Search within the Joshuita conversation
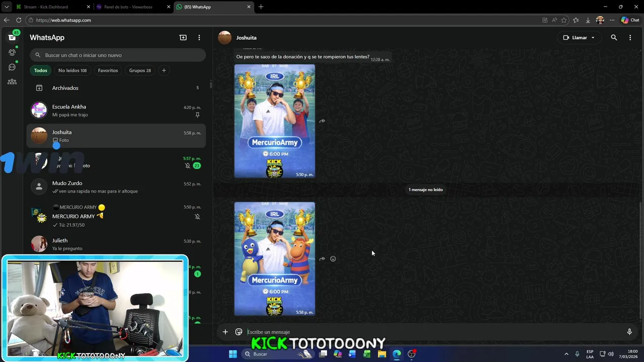Viewport: 644px width, 362px height. 614,38
